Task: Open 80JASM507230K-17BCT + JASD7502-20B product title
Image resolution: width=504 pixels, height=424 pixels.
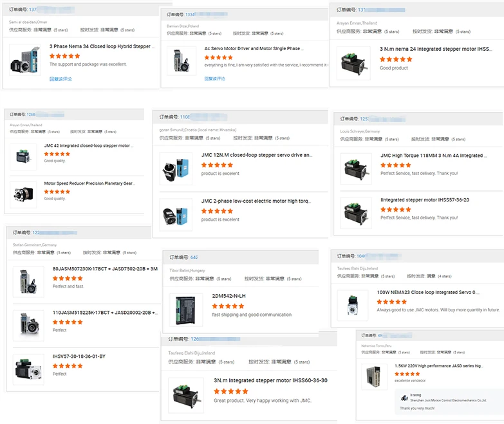Action: click(105, 268)
